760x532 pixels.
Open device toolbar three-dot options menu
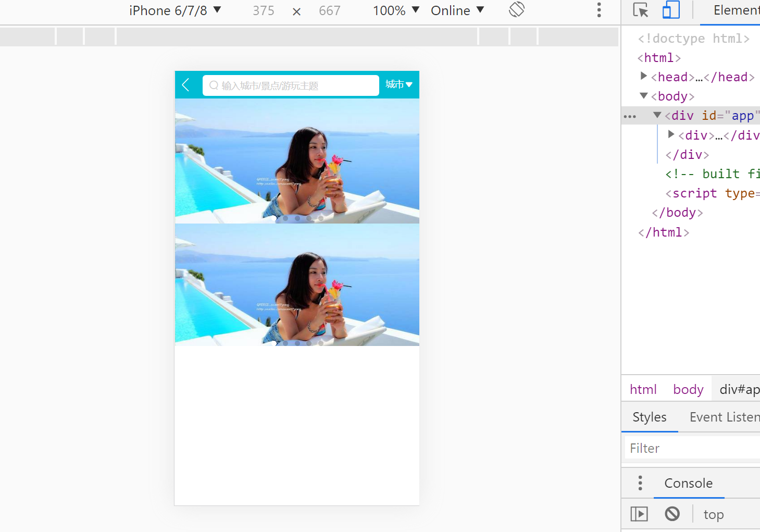tap(599, 10)
